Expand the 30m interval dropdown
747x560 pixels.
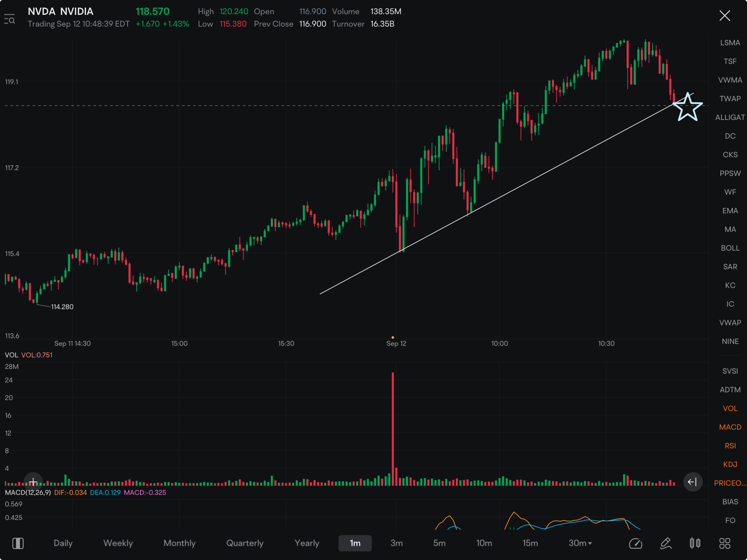(x=580, y=543)
